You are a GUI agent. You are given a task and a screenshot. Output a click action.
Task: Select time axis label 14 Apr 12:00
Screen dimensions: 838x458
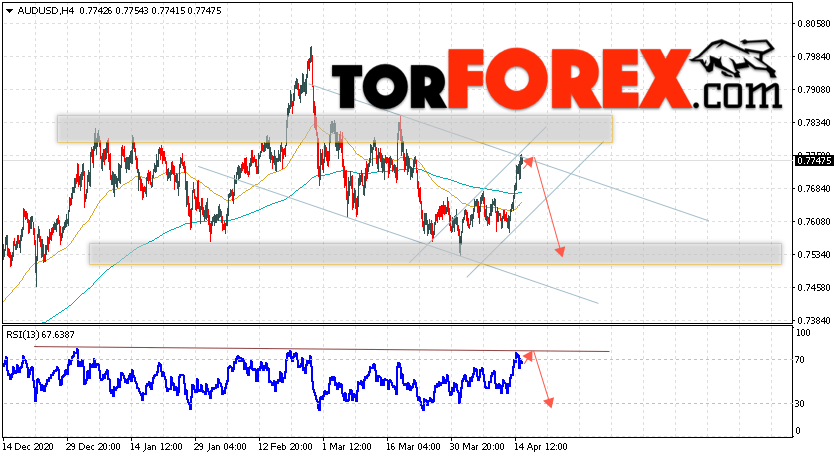click(x=540, y=447)
